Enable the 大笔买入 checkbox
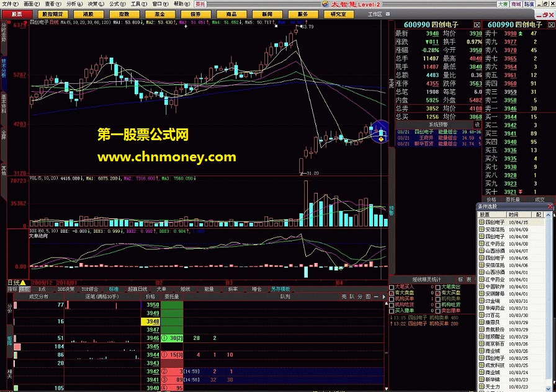This screenshot has width=556, height=392. 392,287
